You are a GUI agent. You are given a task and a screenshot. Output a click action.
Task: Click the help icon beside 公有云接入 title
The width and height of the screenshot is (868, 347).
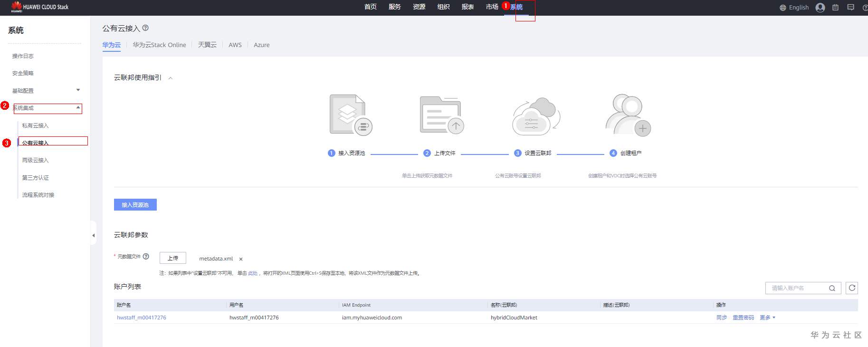click(x=145, y=28)
